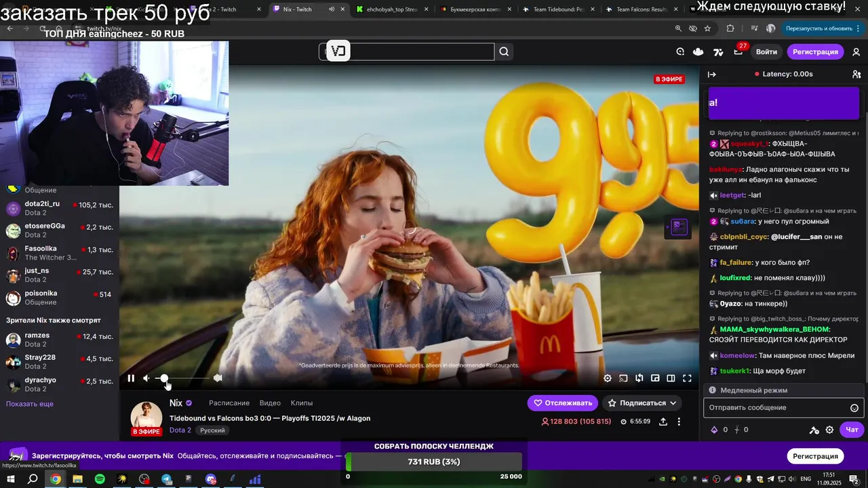Mute the Nix - Twitch browser tab
This screenshot has width=868, height=488.
pyautogui.click(x=332, y=9)
